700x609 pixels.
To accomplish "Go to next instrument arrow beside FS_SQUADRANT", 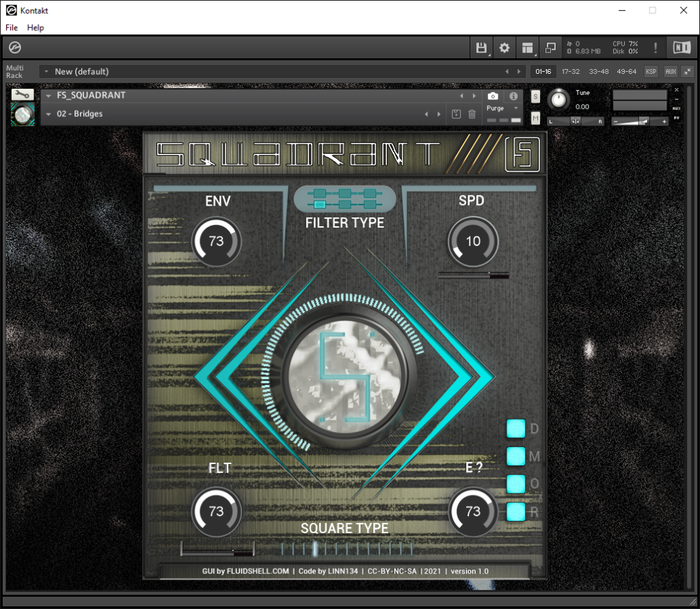I will coord(474,96).
